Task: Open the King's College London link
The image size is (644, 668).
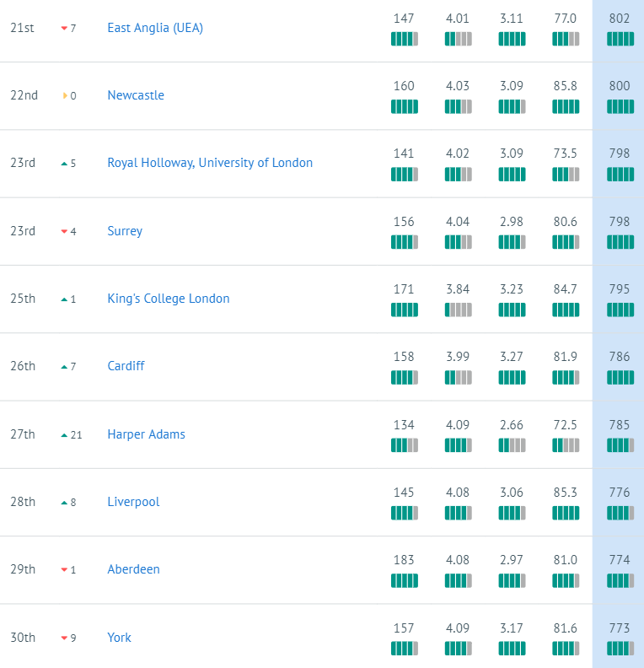Action: pos(168,299)
